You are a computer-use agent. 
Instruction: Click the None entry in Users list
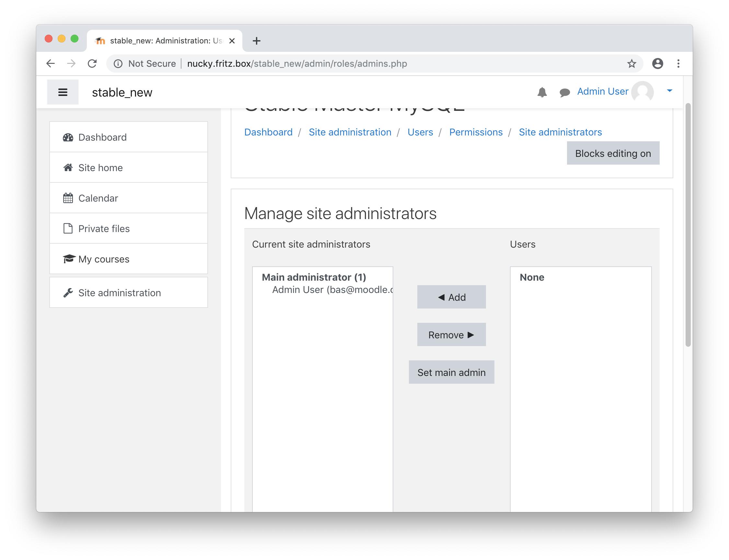click(x=532, y=277)
